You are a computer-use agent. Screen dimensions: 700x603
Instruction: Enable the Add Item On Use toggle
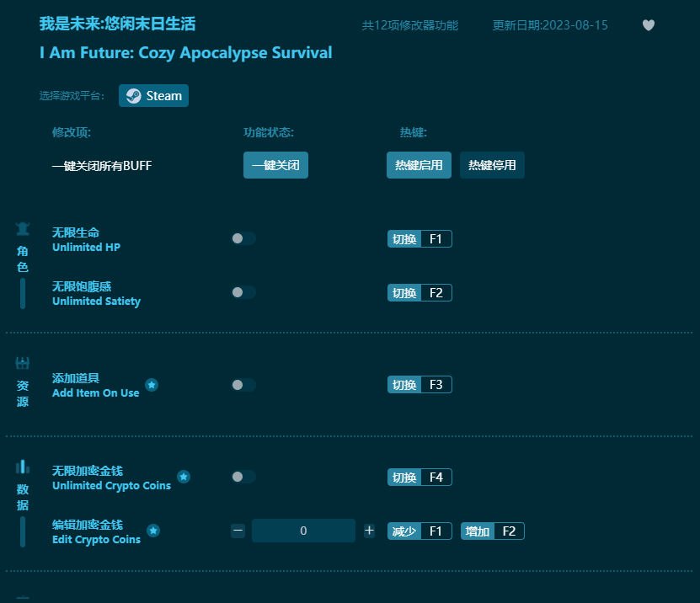(x=243, y=384)
